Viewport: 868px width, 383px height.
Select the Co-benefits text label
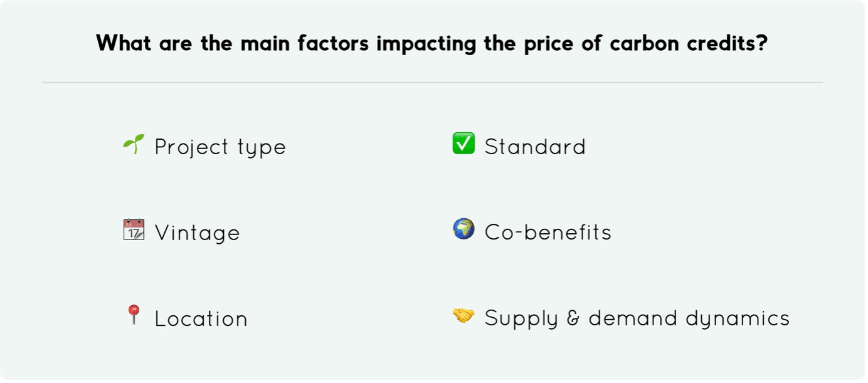point(548,232)
